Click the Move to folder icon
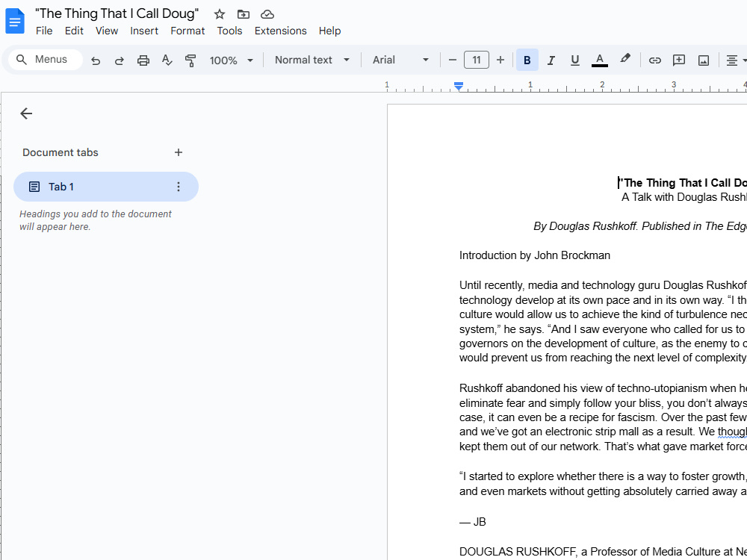The height and width of the screenshot is (560, 747). (x=244, y=14)
